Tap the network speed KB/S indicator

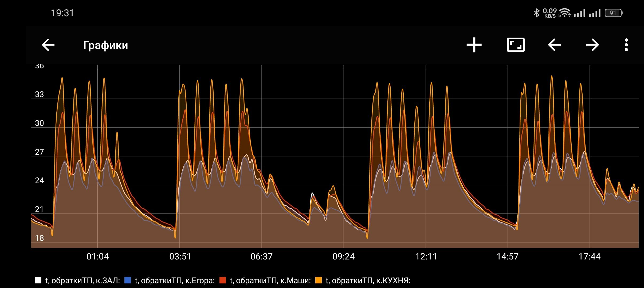click(550, 13)
